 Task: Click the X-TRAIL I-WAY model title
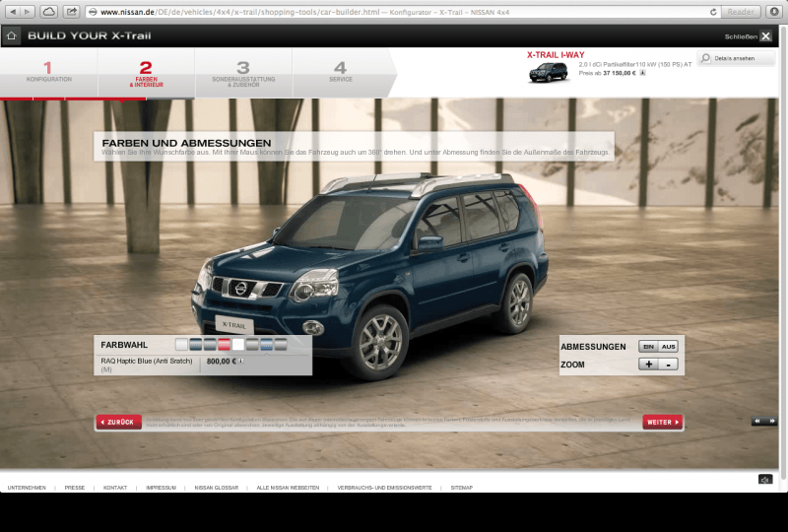click(556, 55)
